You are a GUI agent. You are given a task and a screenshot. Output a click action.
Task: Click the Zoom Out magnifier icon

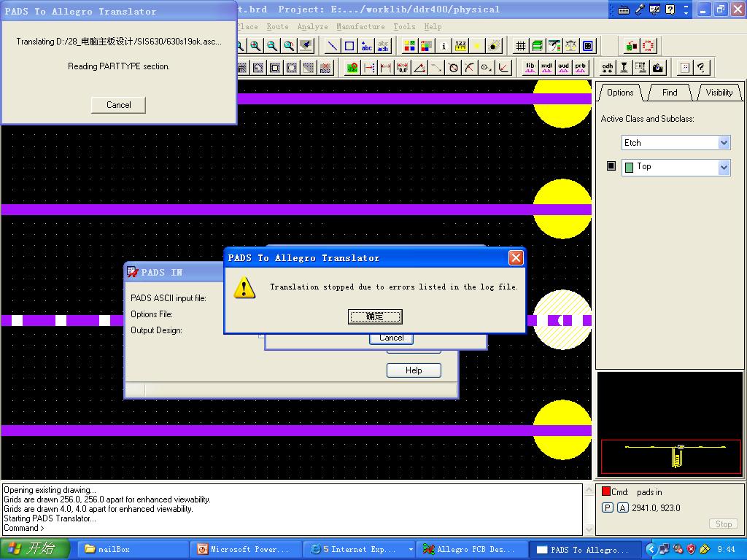[272, 46]
